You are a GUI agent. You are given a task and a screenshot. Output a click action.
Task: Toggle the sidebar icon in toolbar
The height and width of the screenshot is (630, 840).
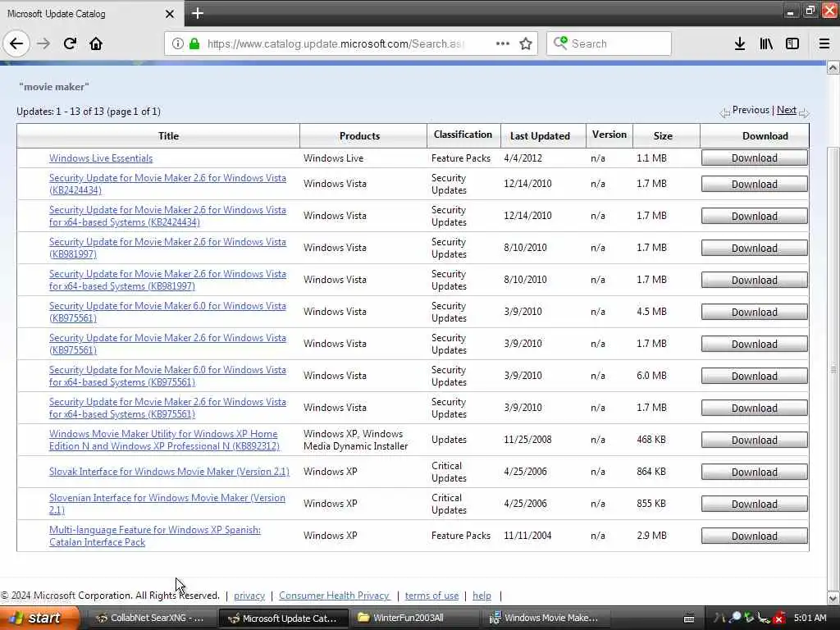pos(792,43)
